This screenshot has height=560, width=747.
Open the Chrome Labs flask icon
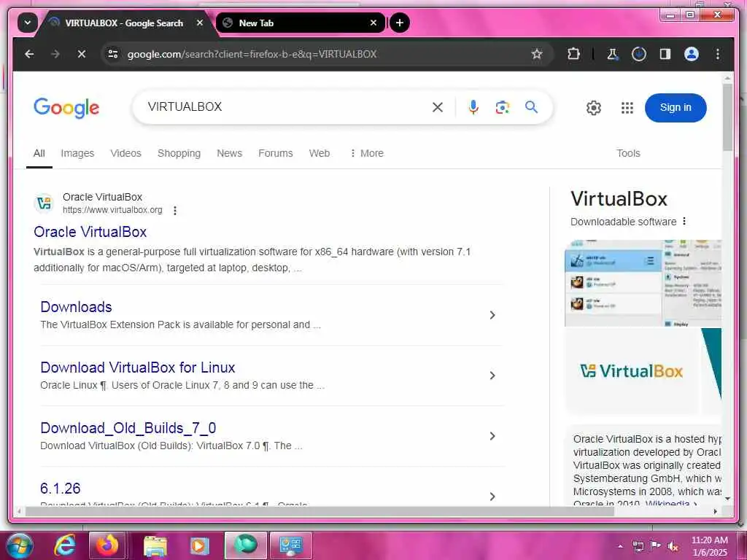tap(612, 54)
